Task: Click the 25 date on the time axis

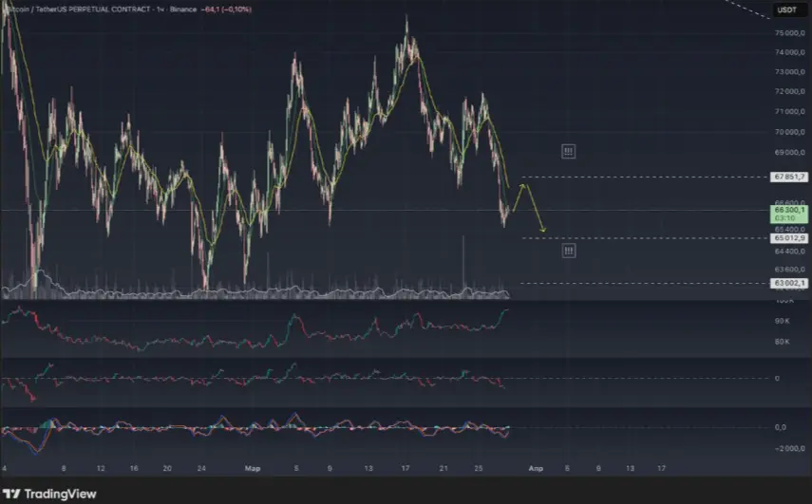Action: [x=478, y=468]
